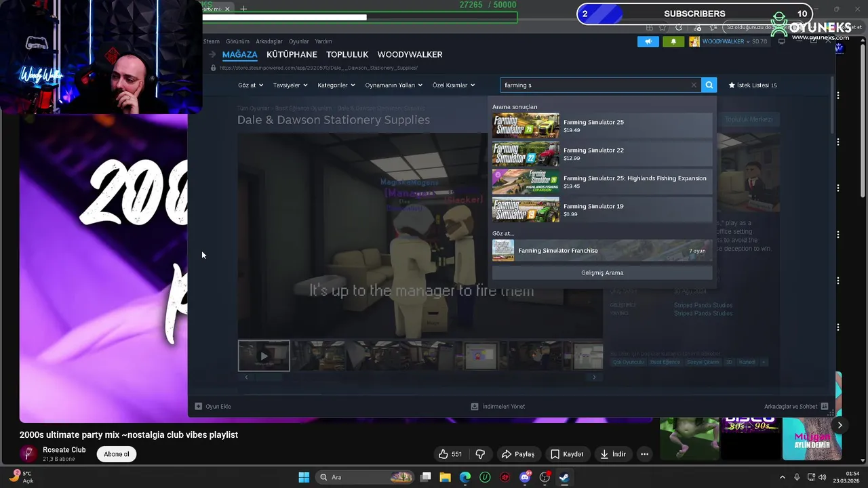Click the Steam store URL address text
Screen dimensions: 868x488
click(318, 68)
